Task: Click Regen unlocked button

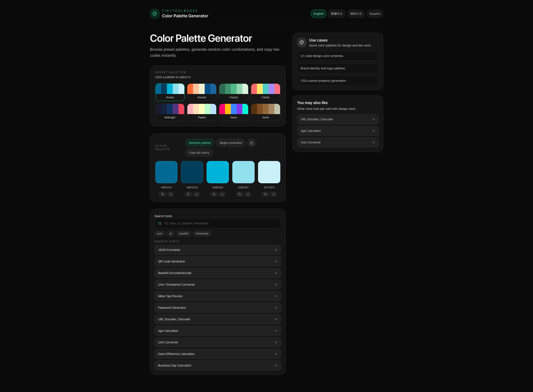Action: click(231, 143)
